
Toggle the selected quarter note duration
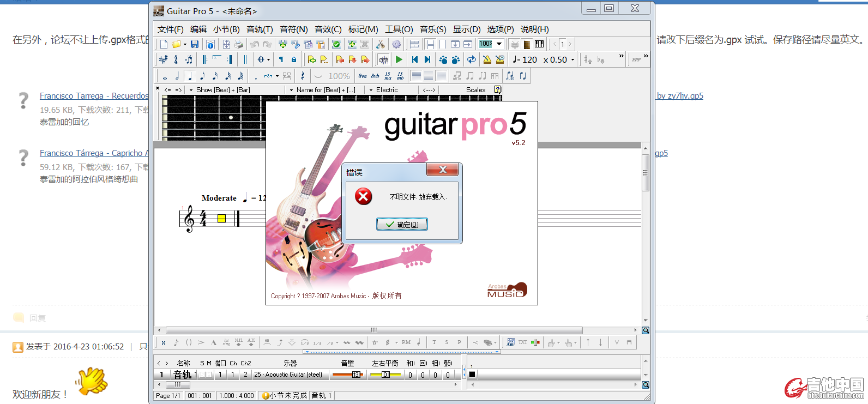tap(190, 76)
